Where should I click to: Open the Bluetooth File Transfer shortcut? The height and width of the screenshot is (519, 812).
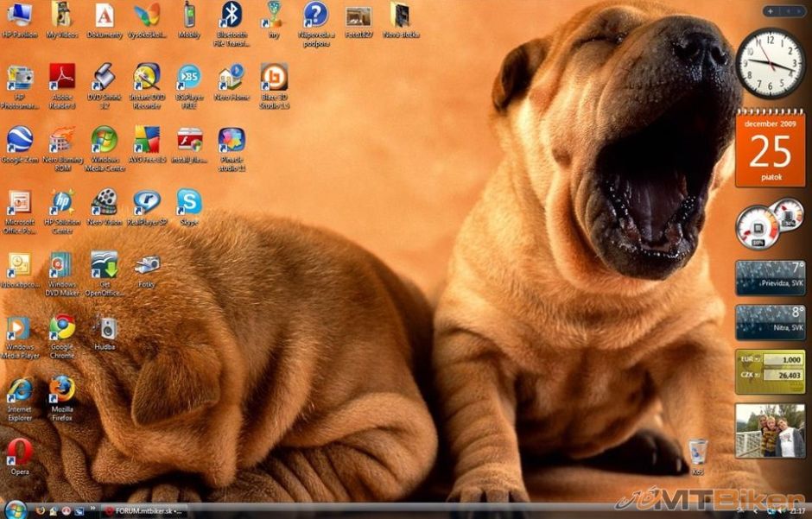click(x=231, y=15)
